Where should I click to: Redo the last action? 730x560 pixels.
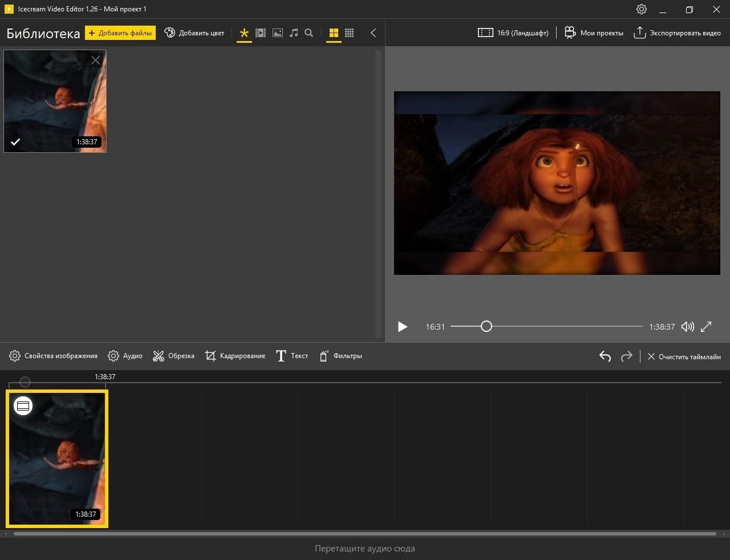click(x=627, y=356)
